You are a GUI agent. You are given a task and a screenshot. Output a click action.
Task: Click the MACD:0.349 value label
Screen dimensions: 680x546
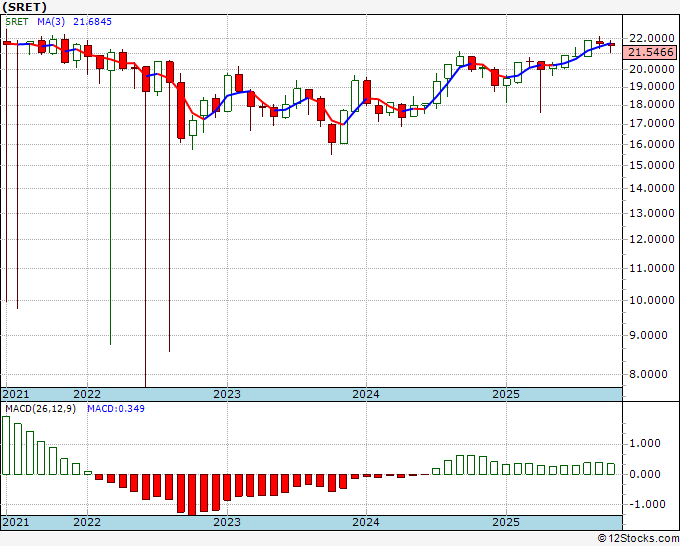pos(116,409)
